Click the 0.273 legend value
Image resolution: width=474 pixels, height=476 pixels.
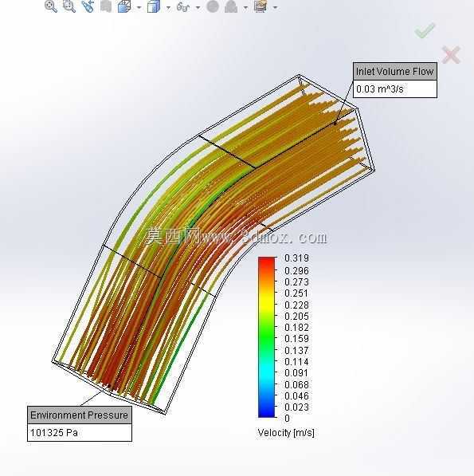click(296, 282)
